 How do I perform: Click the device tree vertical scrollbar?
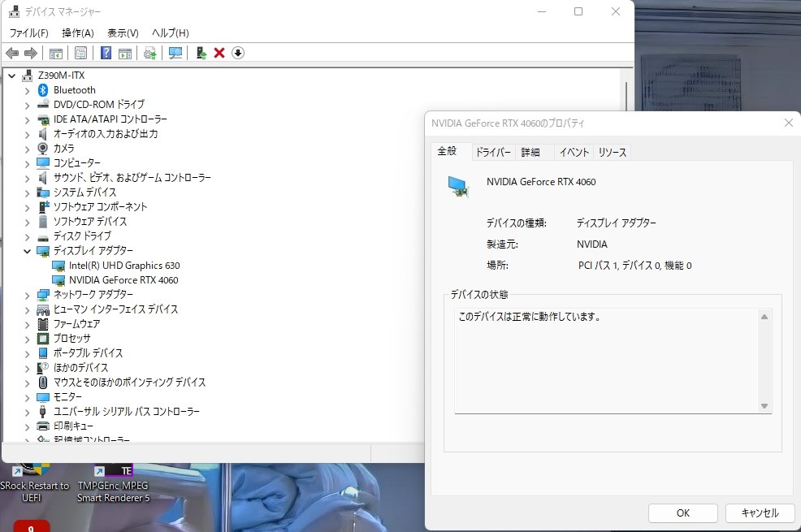pos(626,95)
